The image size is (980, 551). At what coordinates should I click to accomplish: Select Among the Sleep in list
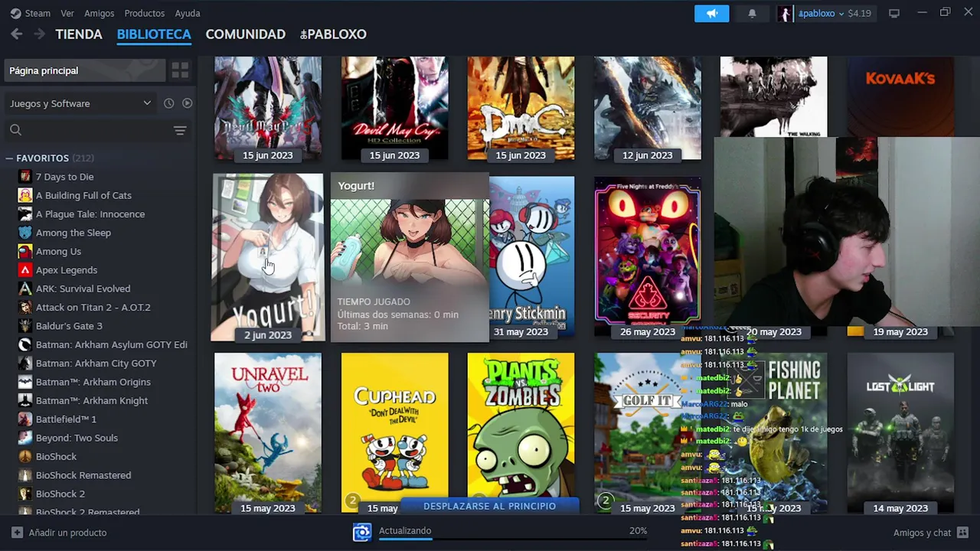click(73, 233)
